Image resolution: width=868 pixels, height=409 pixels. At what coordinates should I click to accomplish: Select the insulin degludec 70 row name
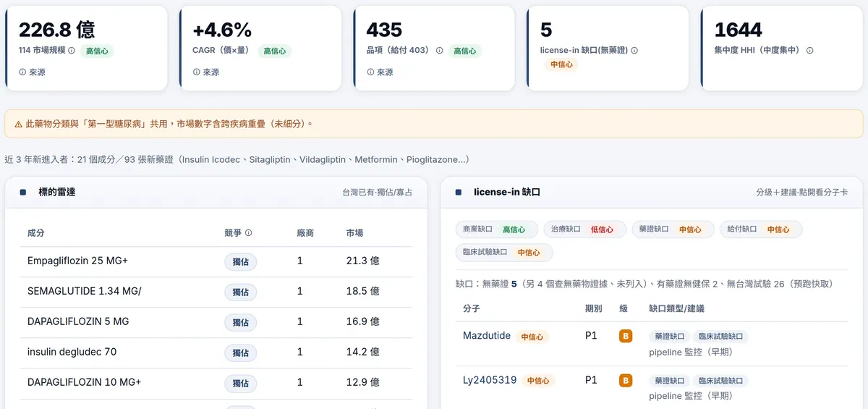pos(72,352)
